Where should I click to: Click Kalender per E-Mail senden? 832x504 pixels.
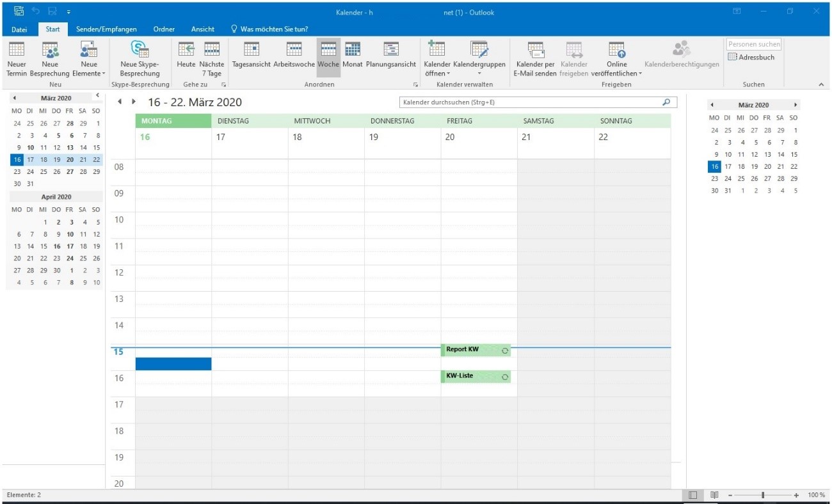pos(535,59)
